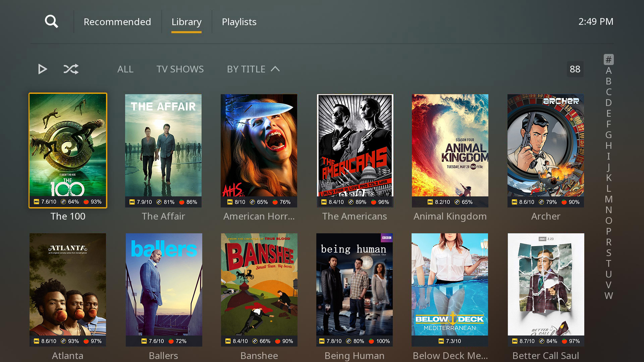
Task: Click the 88 item count badge
Action: [x=575, y=69]
